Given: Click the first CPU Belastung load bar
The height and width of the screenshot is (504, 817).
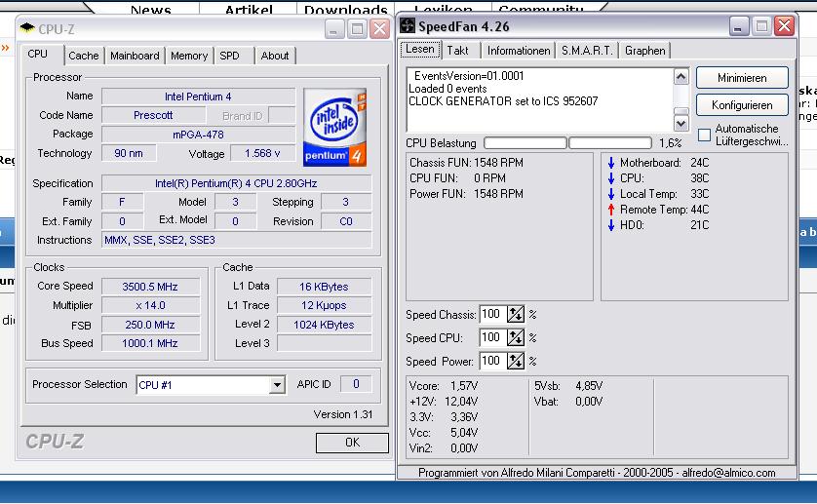Looking at the screenshot, I should click(x=525, y=142).
